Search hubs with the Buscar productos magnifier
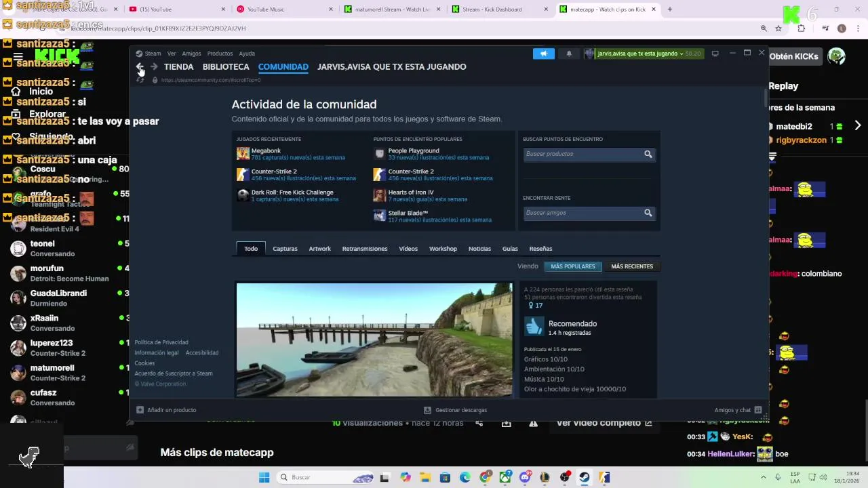The height and width of the screenshot is (488, 868). click(x=648, y=154)
